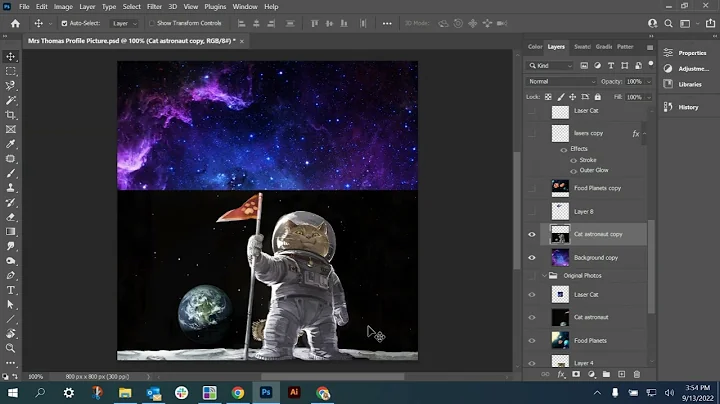This screenshot has width=720, height=404.
Task: Toggle visibility of Stroke effect
Action: (574, 161)
